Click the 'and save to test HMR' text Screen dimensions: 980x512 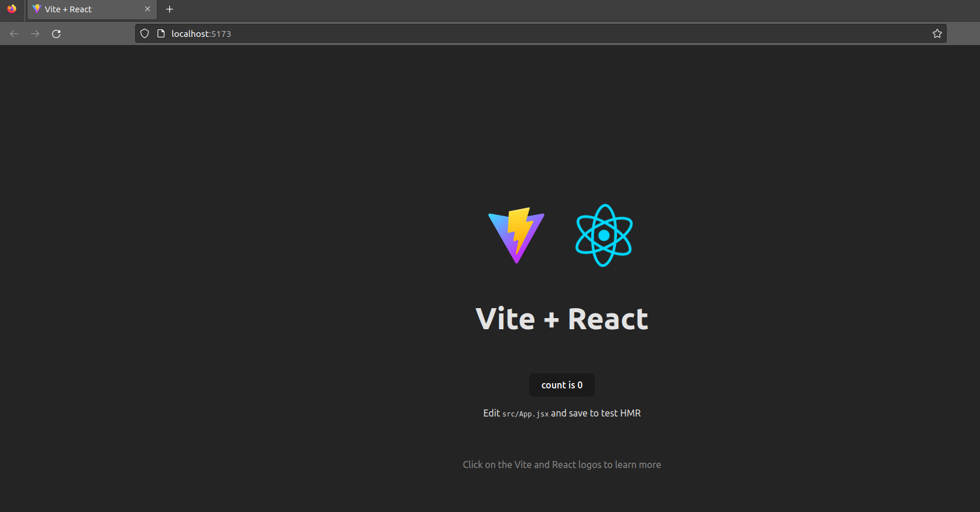point(596,414)
